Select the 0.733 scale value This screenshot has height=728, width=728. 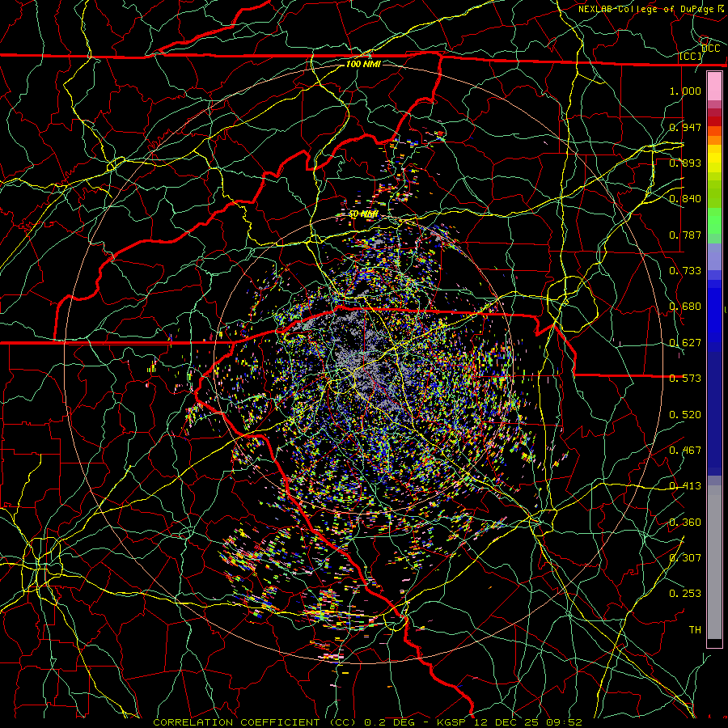pos(685,271)
